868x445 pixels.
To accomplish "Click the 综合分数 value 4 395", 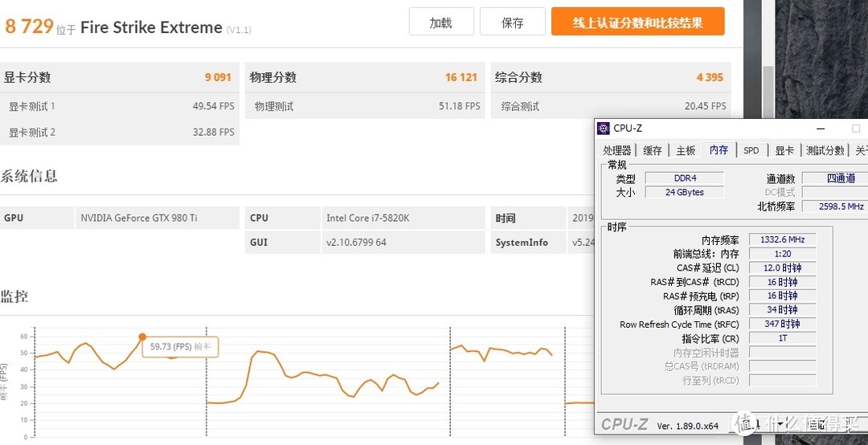I will [710, 77].
